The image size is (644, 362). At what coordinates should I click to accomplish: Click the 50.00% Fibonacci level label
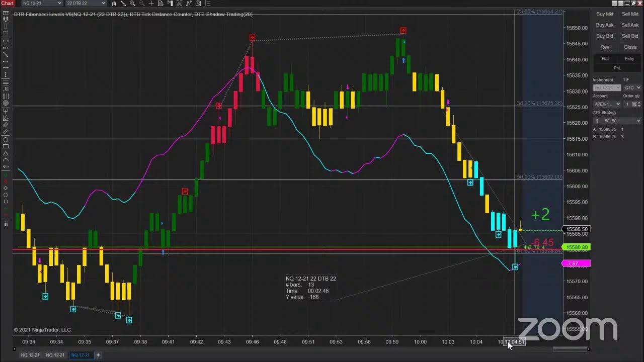(x=539, y=177)
